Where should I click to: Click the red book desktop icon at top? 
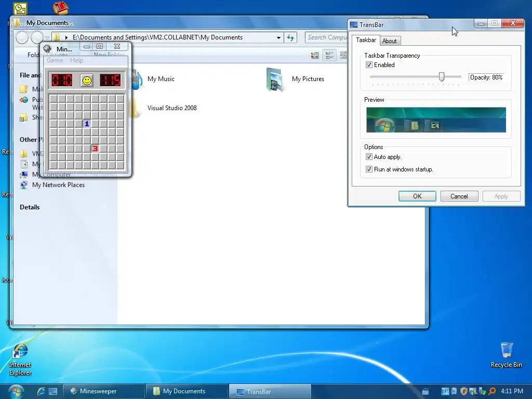pos(61,7)
